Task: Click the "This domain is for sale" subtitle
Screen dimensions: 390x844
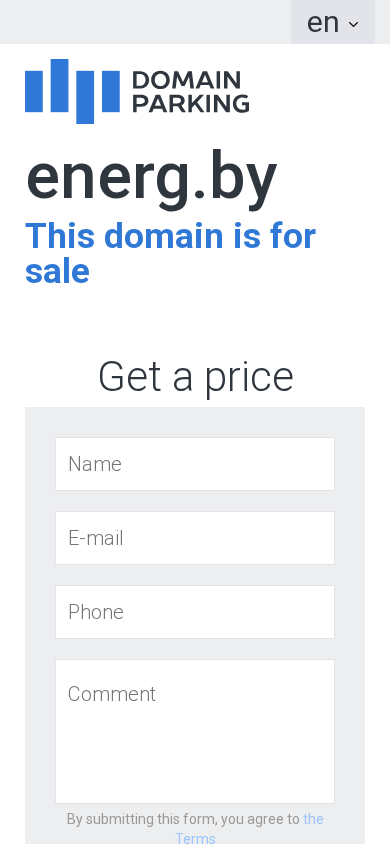Action: 170,253
